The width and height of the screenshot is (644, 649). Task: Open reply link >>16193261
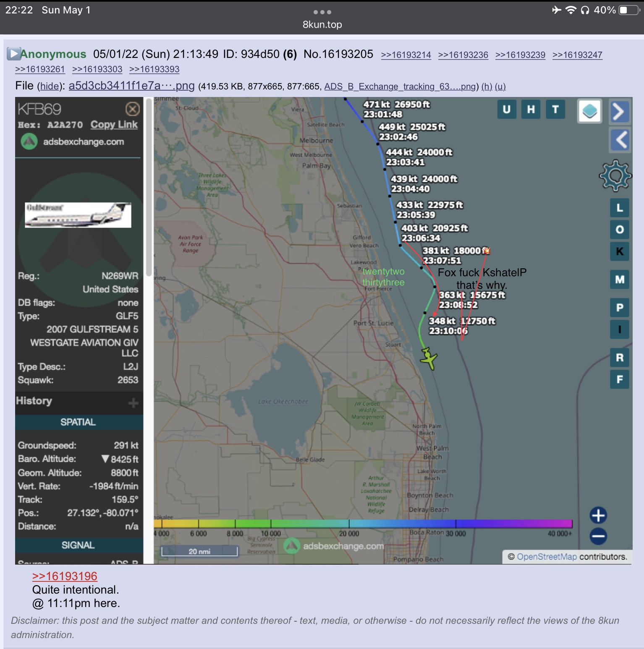pyautogui.click(x=40, y=69)
